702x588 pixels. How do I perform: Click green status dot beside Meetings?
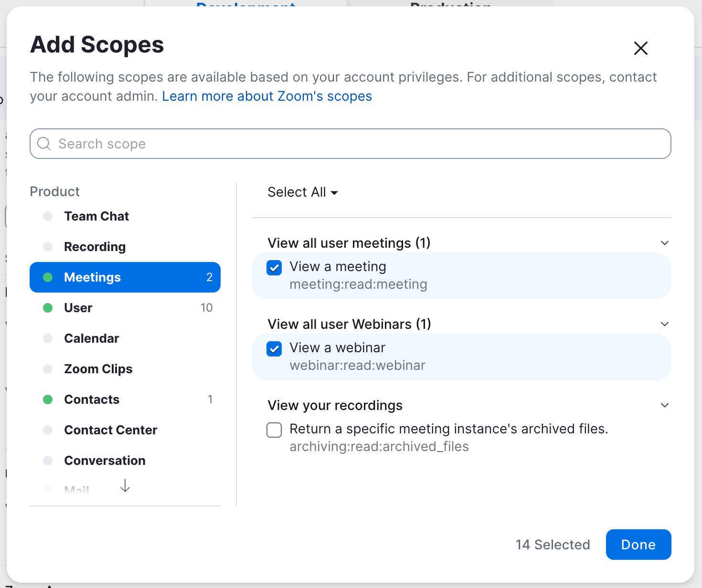point(48,277)
